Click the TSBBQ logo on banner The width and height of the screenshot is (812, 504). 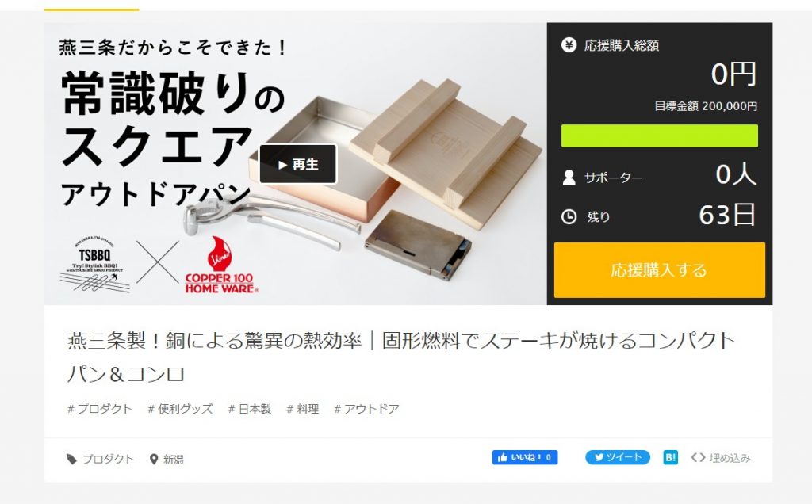(94, 263)
